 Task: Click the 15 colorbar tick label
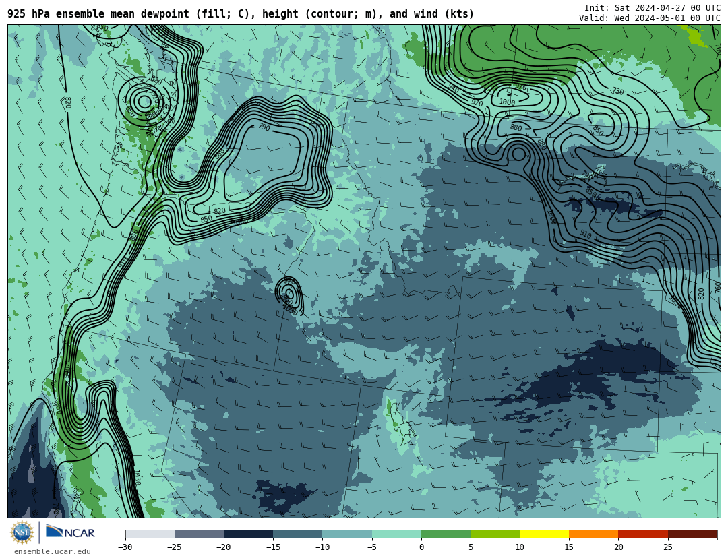point(569,547)
